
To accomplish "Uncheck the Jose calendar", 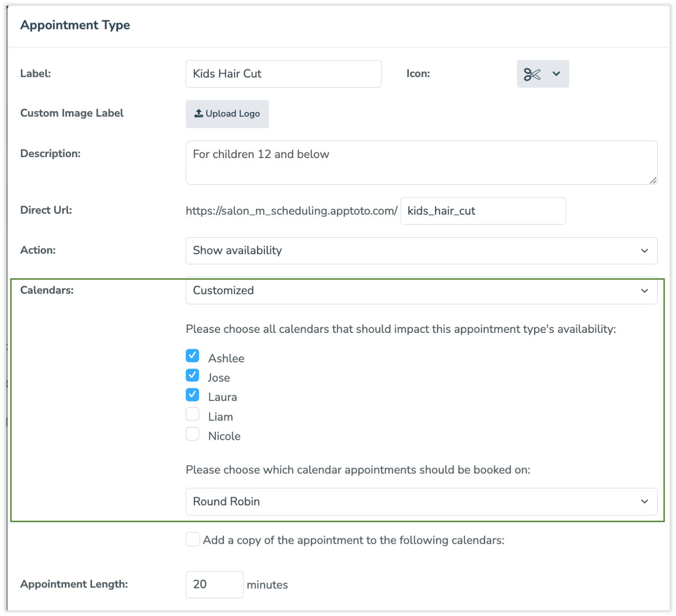I will (192, 375).
